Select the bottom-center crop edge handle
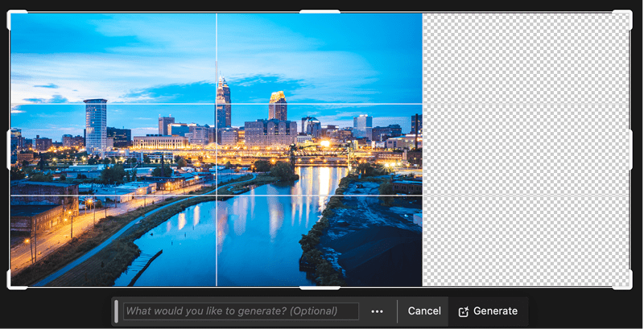 click(x=320, y=287)
